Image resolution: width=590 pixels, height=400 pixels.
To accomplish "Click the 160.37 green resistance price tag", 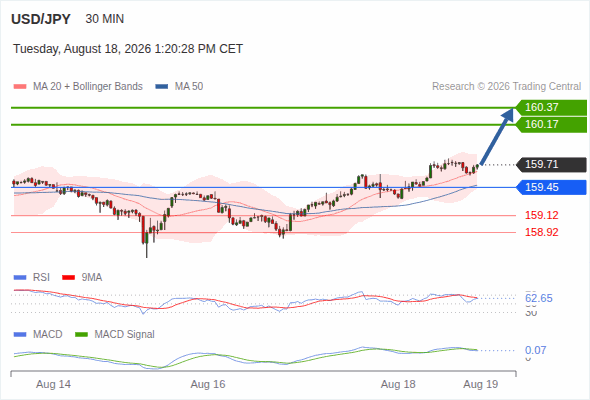I will click(x=551, y=108).
